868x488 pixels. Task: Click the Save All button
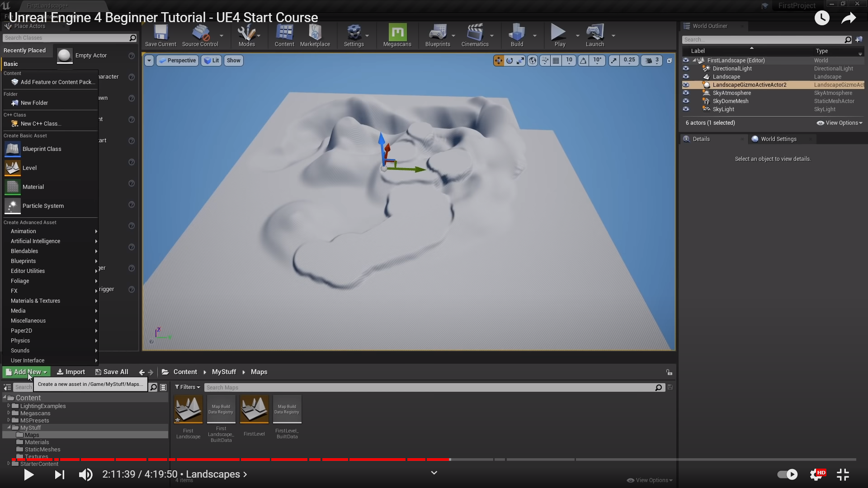tap(112, 372)
